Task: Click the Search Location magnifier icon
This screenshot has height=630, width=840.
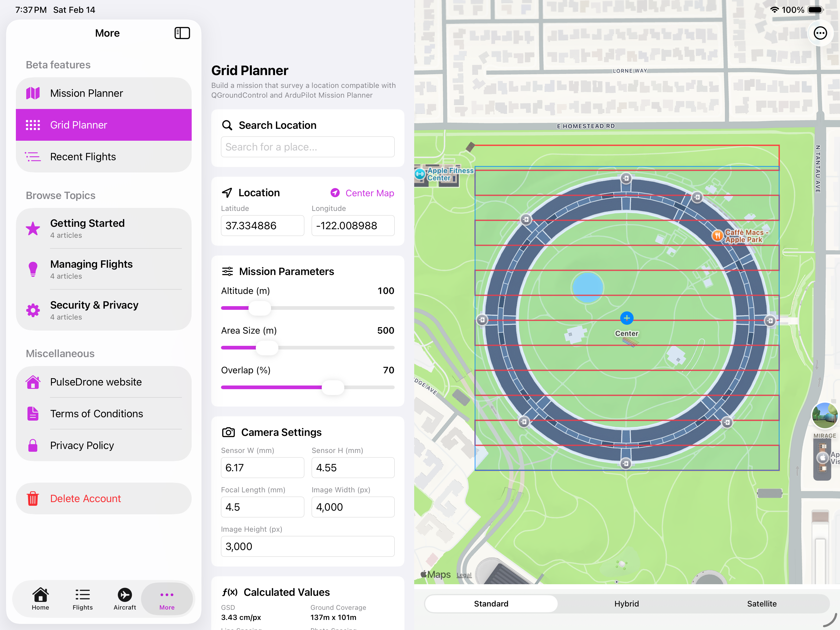Action: point(227,125)
